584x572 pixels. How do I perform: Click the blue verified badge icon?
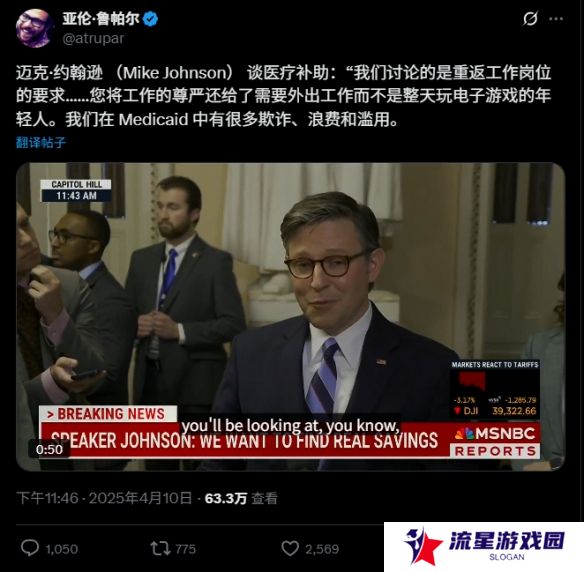[x=150, y=19]
